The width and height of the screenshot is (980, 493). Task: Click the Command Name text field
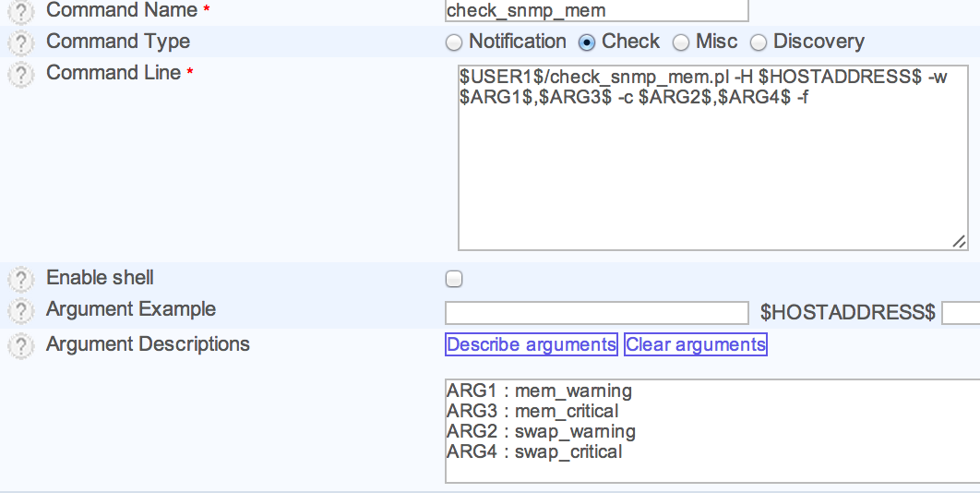(x=596, y=10)
